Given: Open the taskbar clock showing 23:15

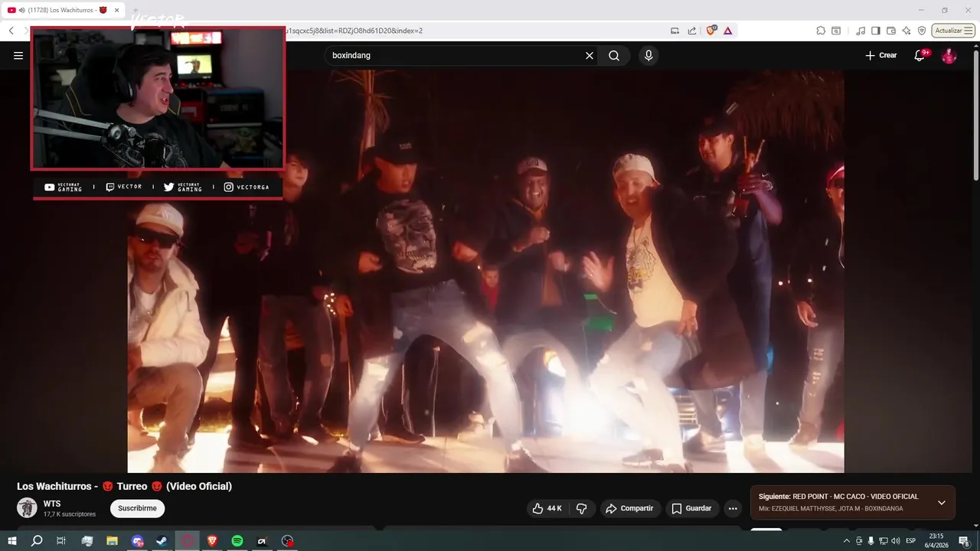Looking at the screenshot, I should tap(936, 541).
